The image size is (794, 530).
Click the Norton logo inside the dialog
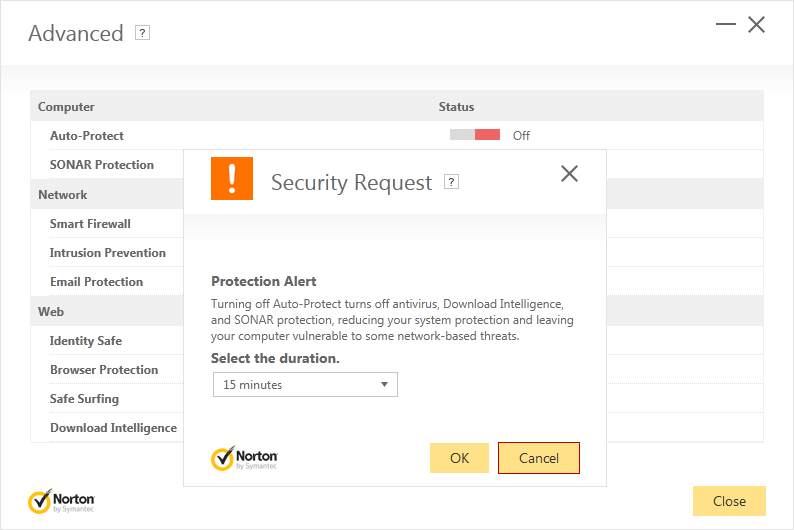244,458
